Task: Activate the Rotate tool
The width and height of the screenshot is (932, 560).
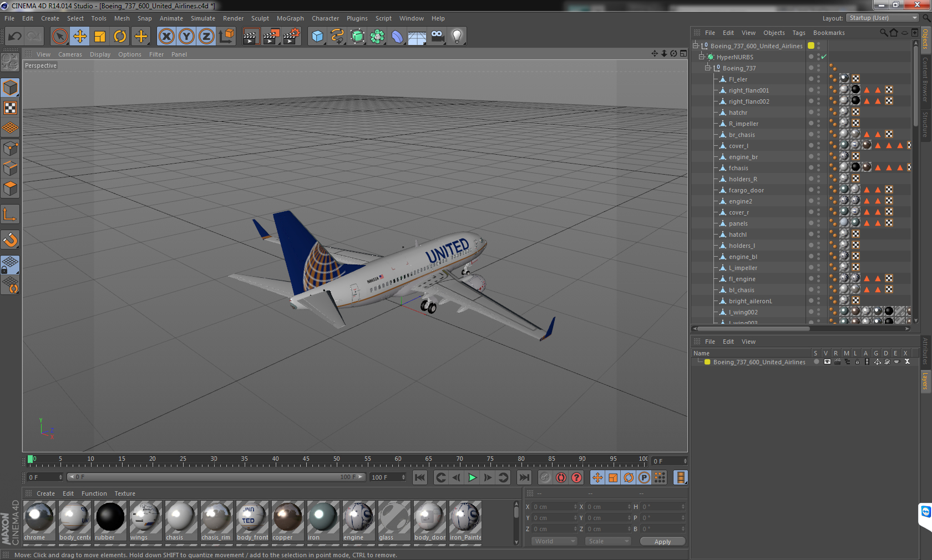Action: point(120,37)
